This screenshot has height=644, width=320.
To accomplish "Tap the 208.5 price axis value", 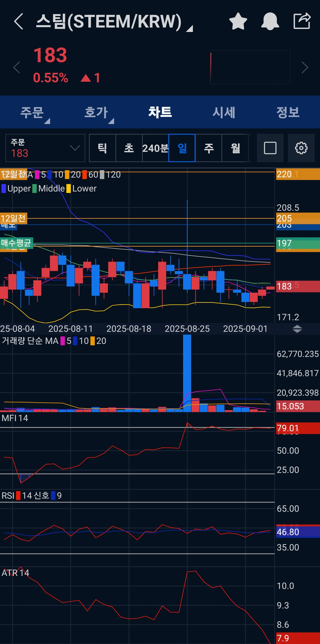I will 288,207.
